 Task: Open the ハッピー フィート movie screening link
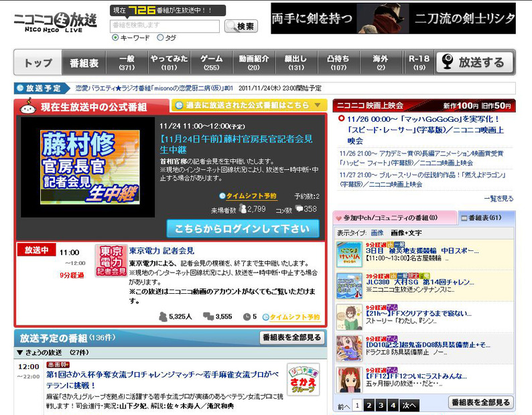coord(421,158)
